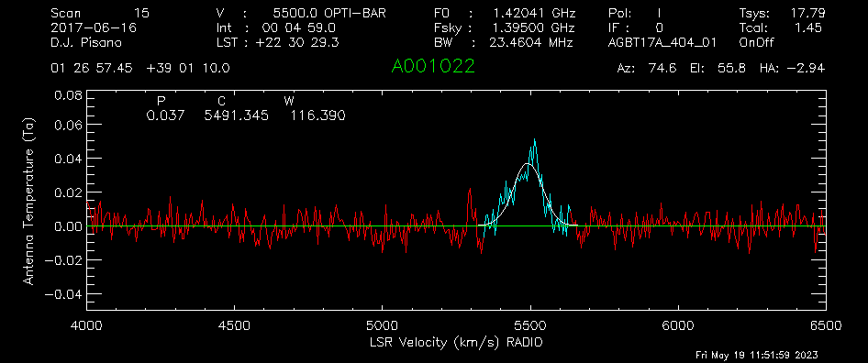Click the El: 55.8 reading
Viewport: 868px width, 363px height.
(718, 68)
